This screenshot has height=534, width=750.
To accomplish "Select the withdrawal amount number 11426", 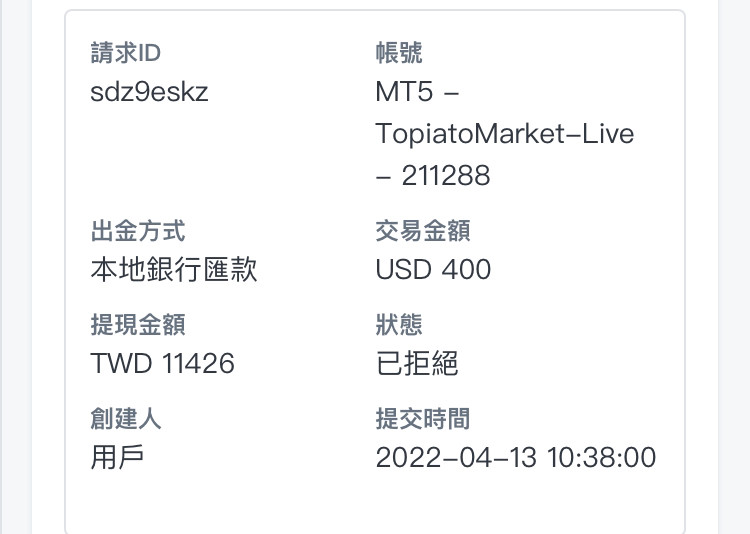I will tap(195, 363).
